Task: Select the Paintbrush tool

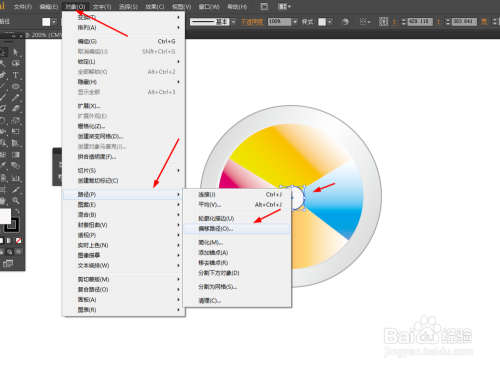Action: click(x=3, y=97)
